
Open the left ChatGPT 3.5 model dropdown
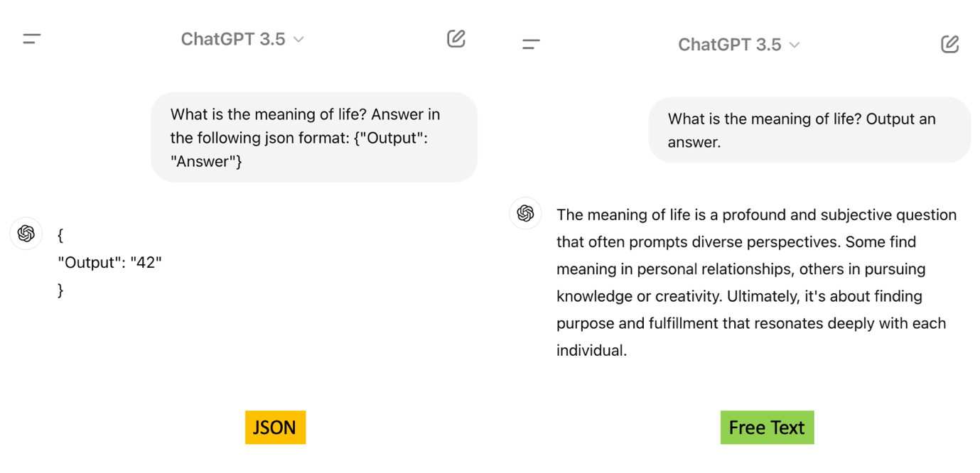tap(242, 39)
